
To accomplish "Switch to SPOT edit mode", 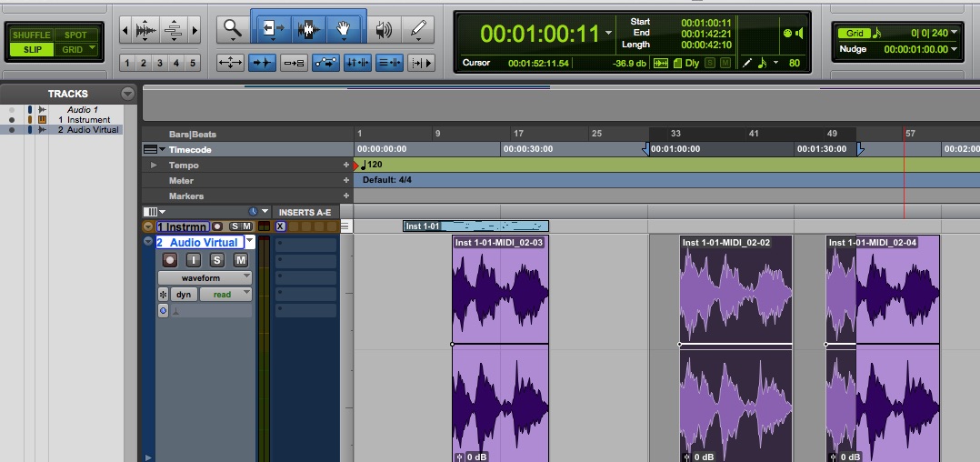I will coord(75,35).
